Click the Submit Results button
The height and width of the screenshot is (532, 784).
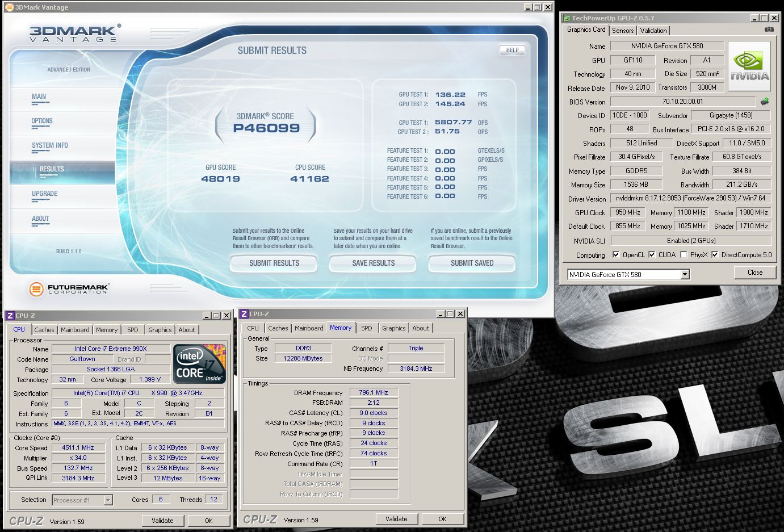click(274, 263)
